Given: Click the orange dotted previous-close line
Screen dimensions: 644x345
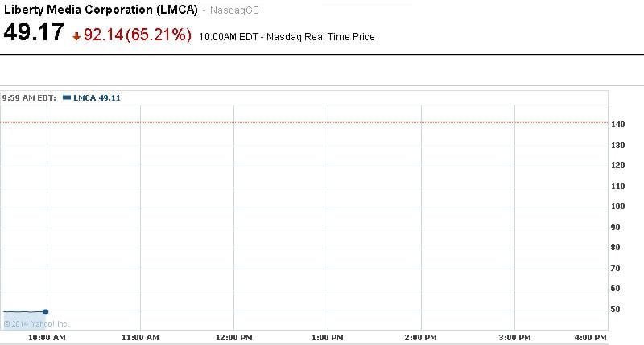Looking at the screenshot, I should pos(322,122).
